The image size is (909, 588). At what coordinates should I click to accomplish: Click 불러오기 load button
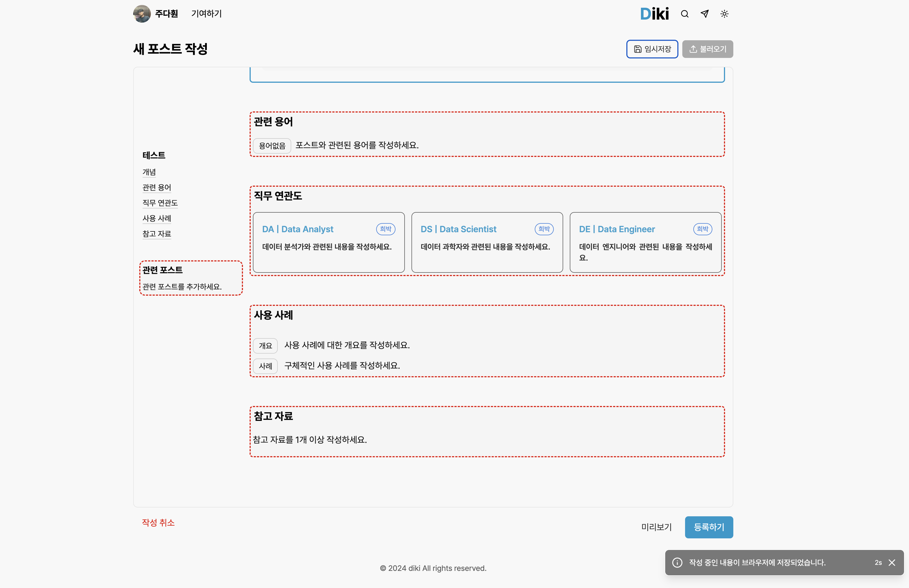tap(707, 49)
